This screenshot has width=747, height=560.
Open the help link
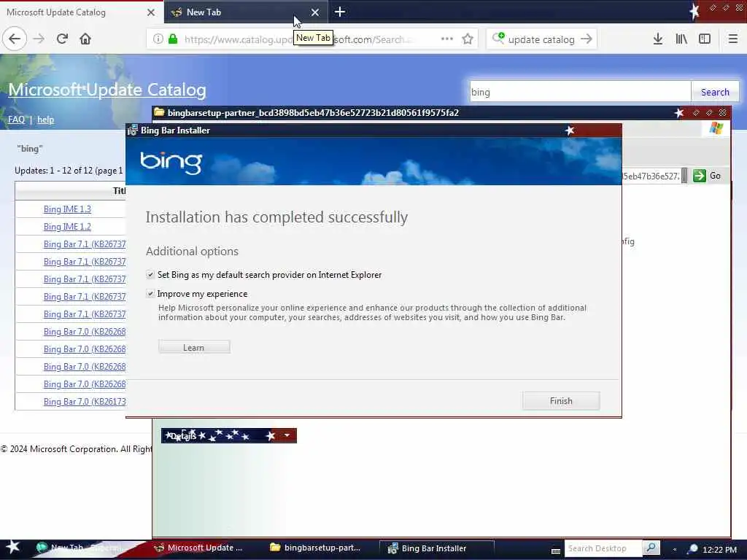pos(45,120)
